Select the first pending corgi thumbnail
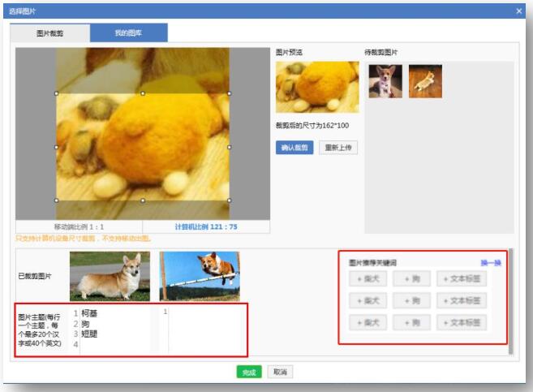The width and height of the screenshot is (533, 392). (385, 81)
